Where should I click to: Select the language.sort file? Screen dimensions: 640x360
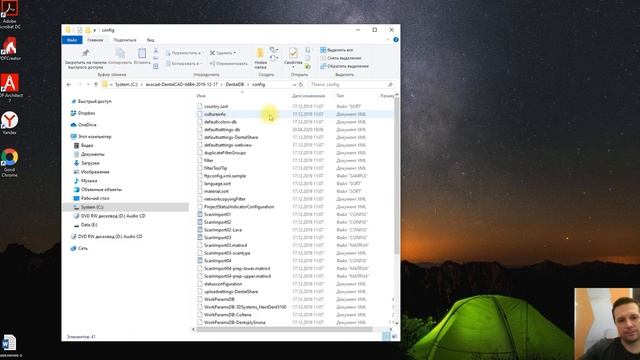tap(217, 184)
